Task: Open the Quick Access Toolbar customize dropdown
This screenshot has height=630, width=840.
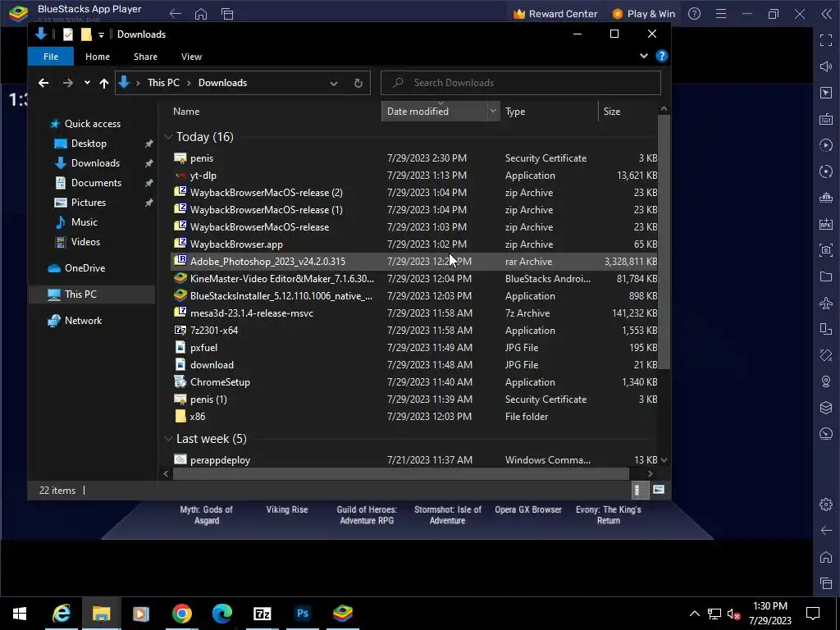Action: [x=101, y=34]
